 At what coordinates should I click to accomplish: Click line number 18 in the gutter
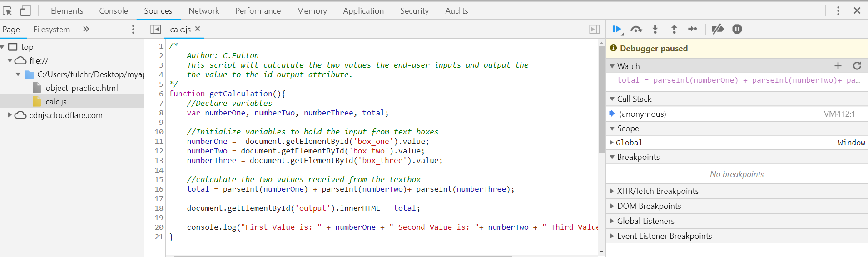159,208
